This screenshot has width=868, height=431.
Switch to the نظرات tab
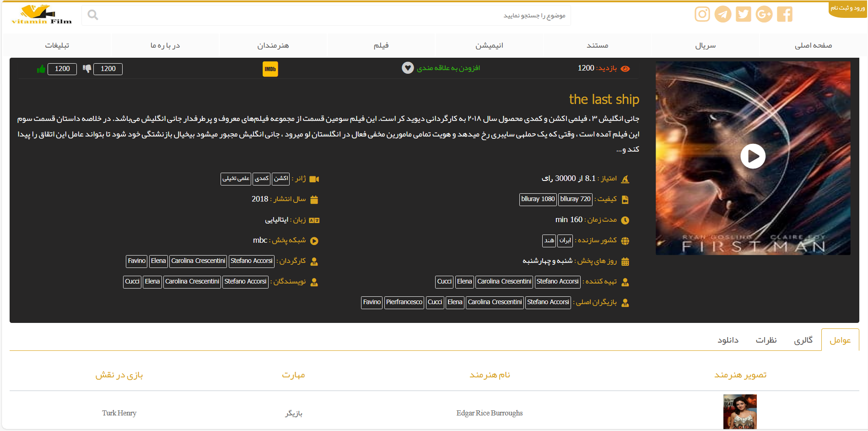(x=766, y=340)
